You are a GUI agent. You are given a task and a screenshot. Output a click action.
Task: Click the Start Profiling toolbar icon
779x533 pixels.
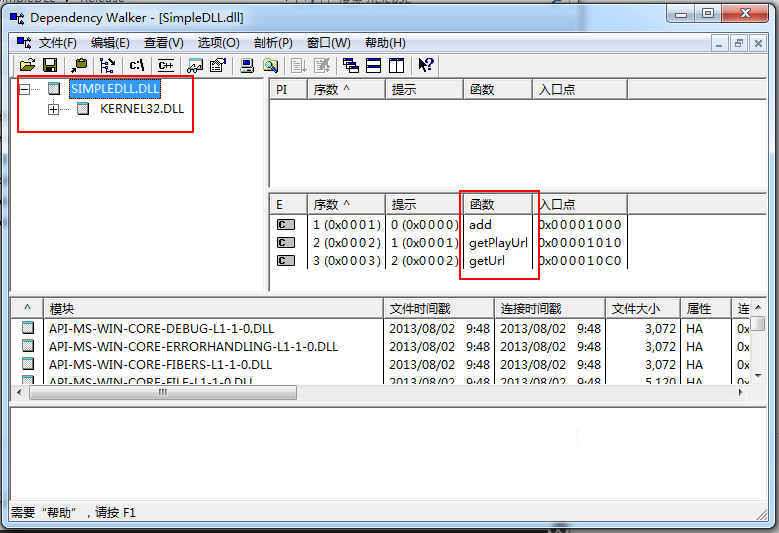[x=299, y=65]
